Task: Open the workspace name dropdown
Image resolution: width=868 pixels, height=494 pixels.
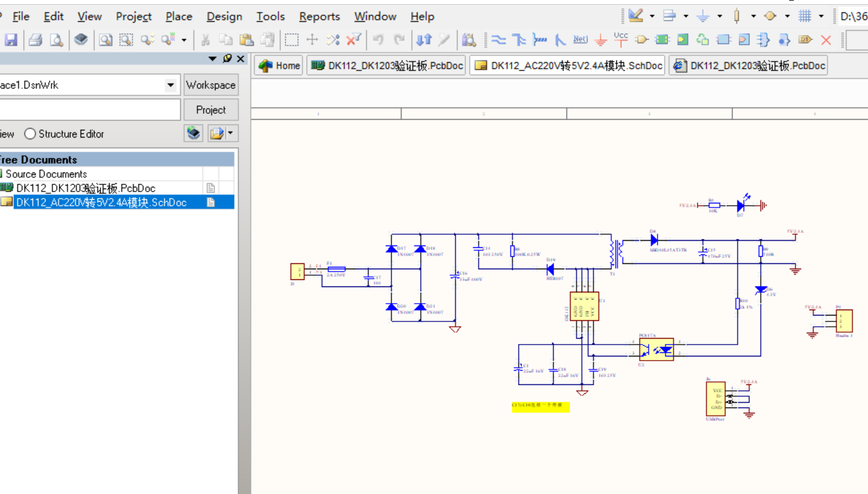Action: point(170,85)
